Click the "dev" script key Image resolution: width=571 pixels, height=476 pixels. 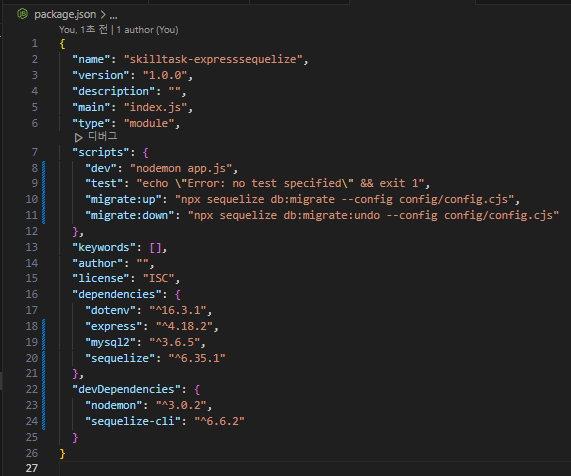(101, 168)
